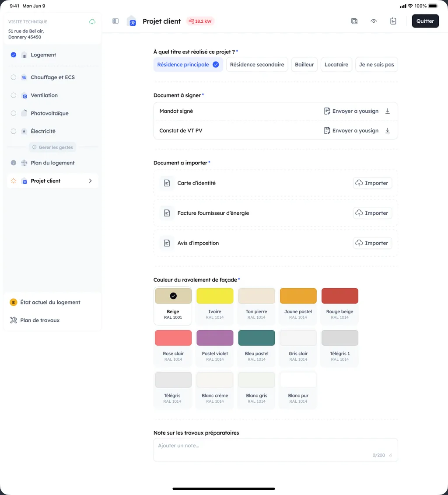Select the Chauffage et ECS radio circle

tap(13, 77)
